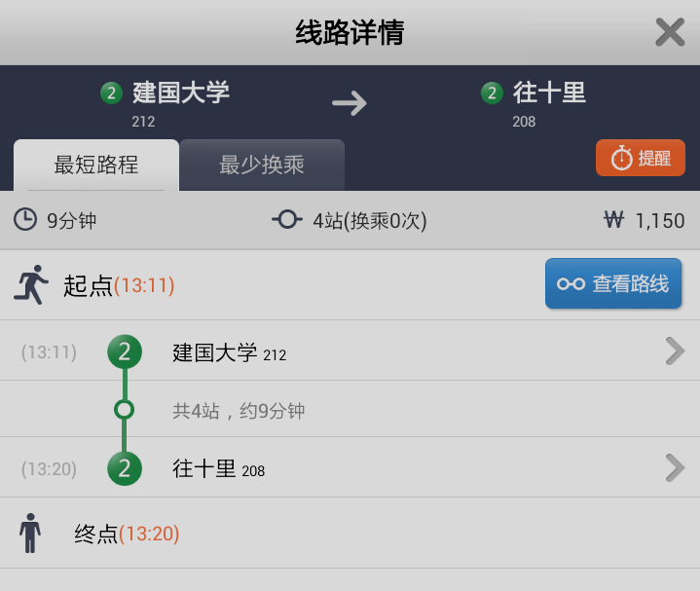700x591 pixels.
Task: Click the arrow between origin and destination
Action: point(349,102)
